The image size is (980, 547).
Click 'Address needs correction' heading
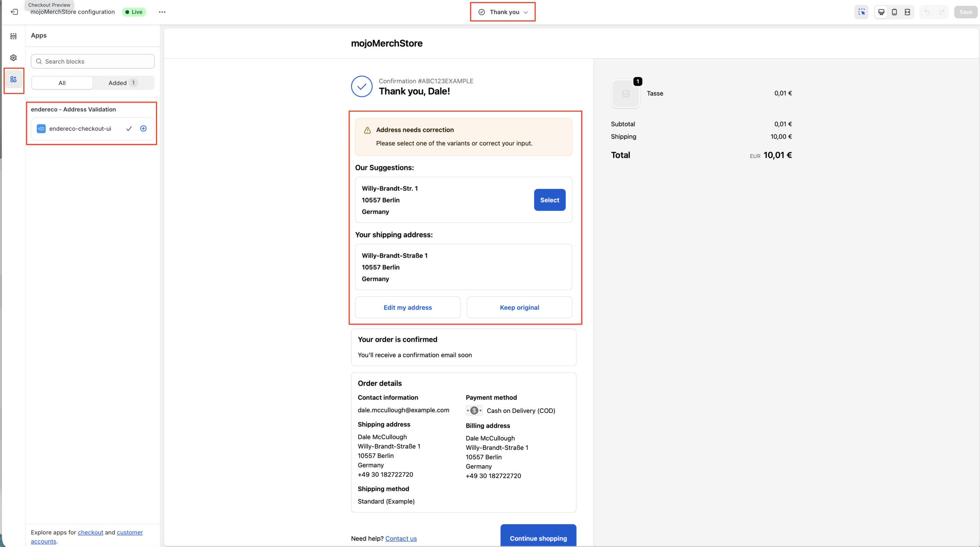coord(415,130)
